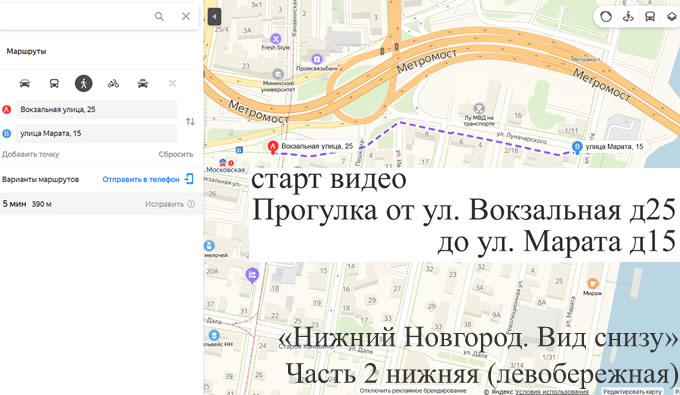The image size is (680, 395).
Task: Click Исправить next to route result
Action: (164, 204)
